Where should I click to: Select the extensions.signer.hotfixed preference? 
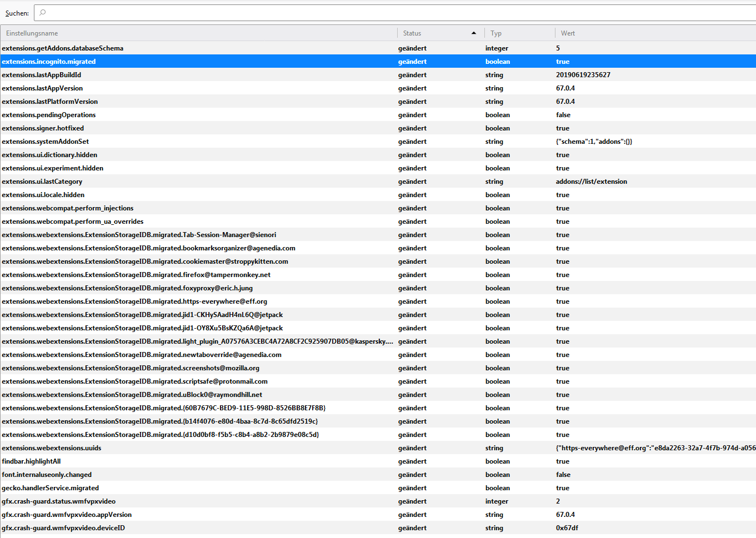click(43, 128)
